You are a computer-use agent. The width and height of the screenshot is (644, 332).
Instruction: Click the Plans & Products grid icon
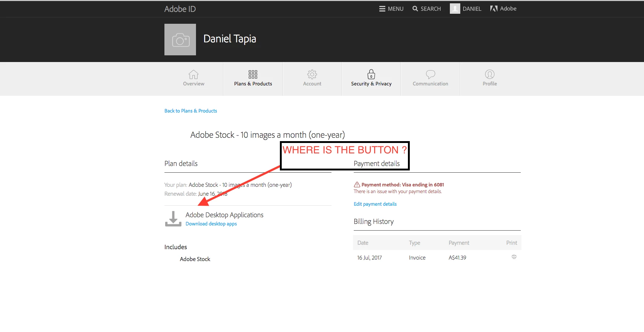[253, 74]
